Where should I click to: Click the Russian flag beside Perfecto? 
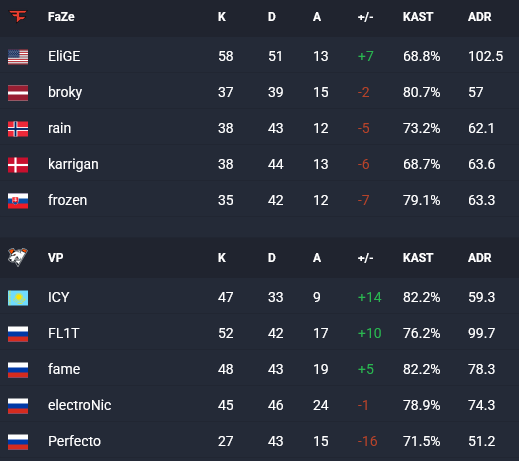(18, 442)
